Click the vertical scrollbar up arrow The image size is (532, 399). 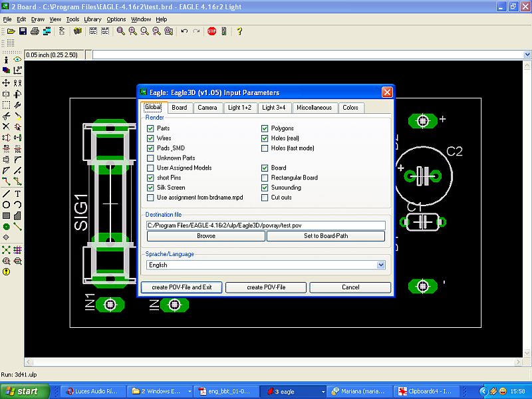527,65
